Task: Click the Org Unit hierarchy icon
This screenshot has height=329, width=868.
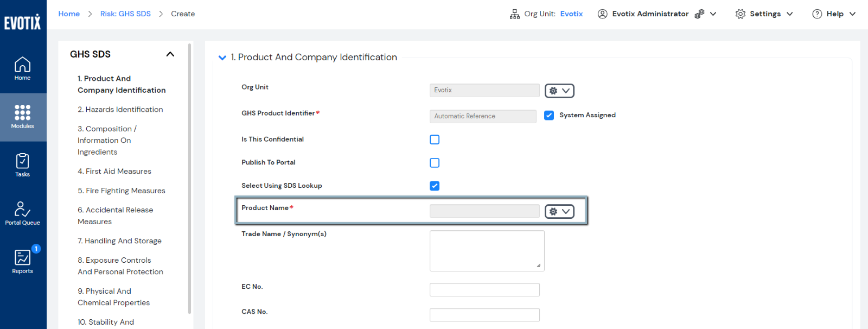Action: [x=514, y=14]
